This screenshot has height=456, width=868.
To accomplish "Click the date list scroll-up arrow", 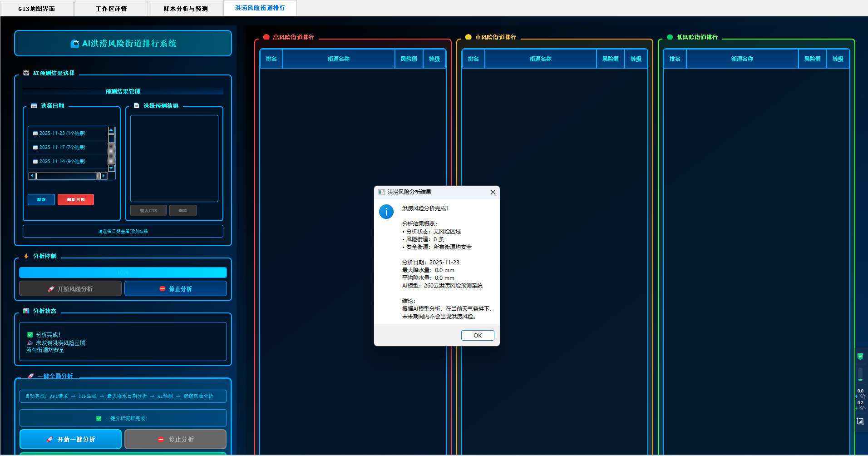I will tap(111, 130).
